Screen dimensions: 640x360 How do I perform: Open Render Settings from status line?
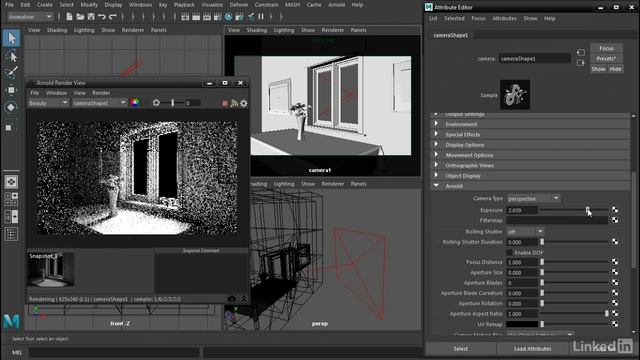[218, 17]
